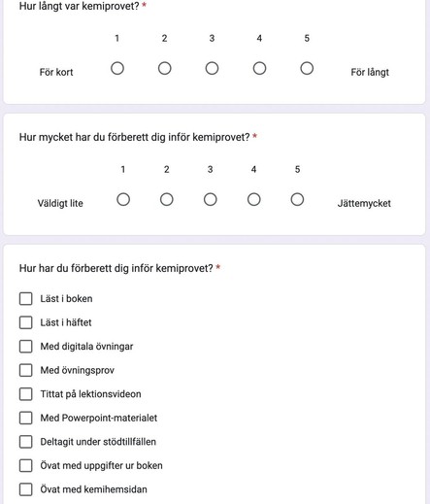Mark 'Deltagit under stödtillfällen' checkbox
Viewport: 430px width, 504px height.
click(x=26, y=442)
